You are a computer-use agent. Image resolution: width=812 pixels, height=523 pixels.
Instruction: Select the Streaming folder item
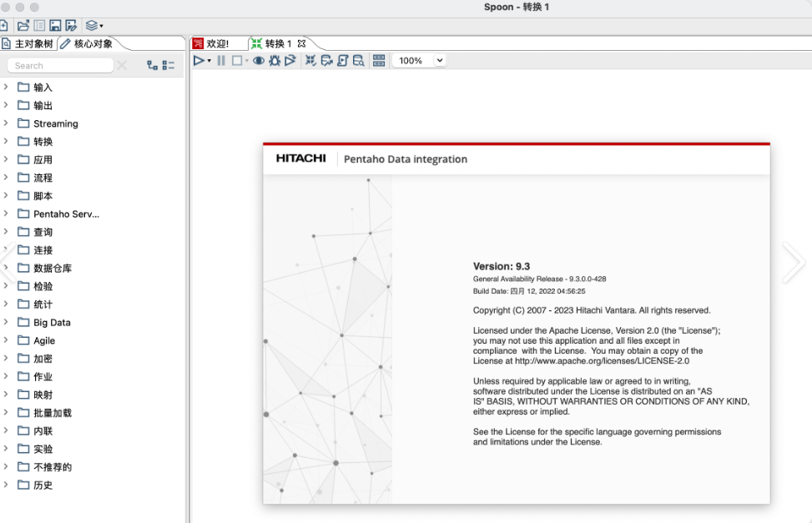[56, 123]
